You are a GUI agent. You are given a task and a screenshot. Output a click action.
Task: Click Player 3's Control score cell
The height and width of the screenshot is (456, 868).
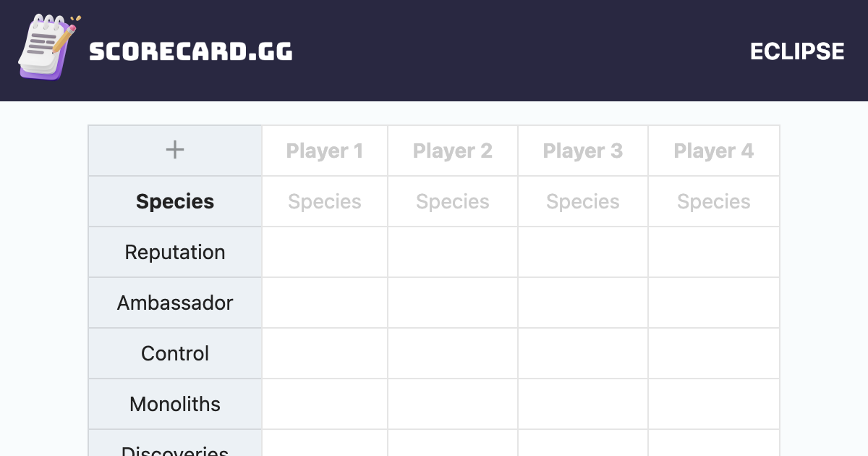[x=583, y=354]
